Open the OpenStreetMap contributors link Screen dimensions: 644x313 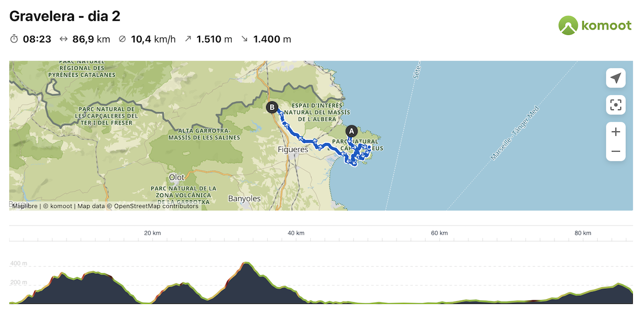coord(156,206)
